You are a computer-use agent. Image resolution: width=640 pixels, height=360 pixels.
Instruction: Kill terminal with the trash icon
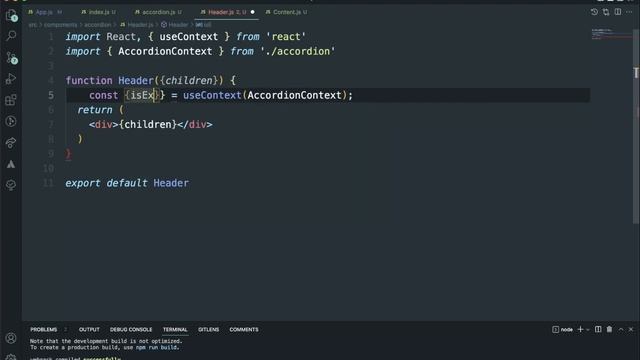(x=609, y=329)
